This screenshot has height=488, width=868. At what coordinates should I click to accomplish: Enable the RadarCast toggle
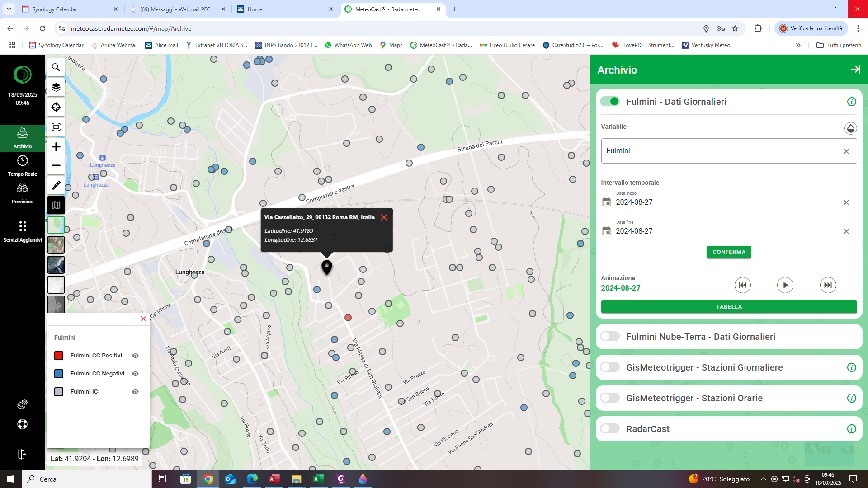click(610, 429)
